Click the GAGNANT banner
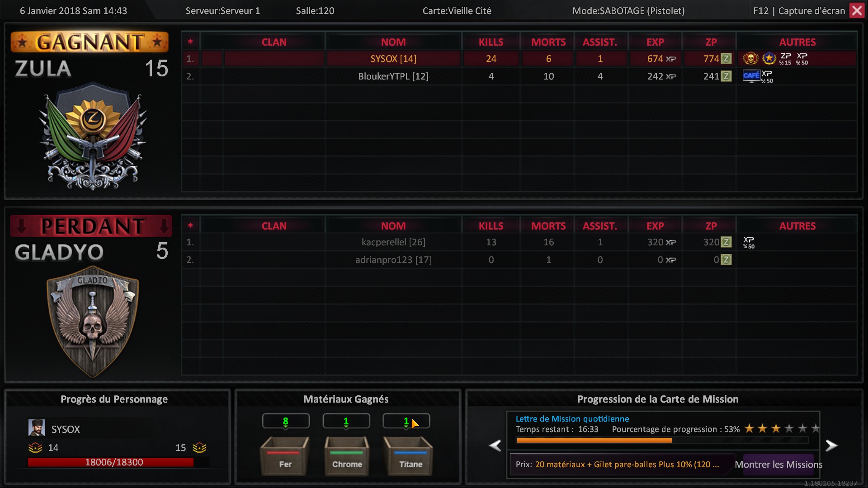 tap(90, 42)
